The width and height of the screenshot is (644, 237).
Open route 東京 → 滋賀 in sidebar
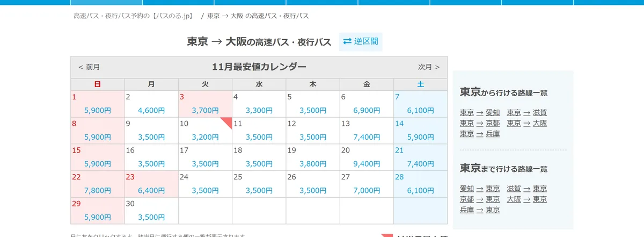tap(527, 113)
